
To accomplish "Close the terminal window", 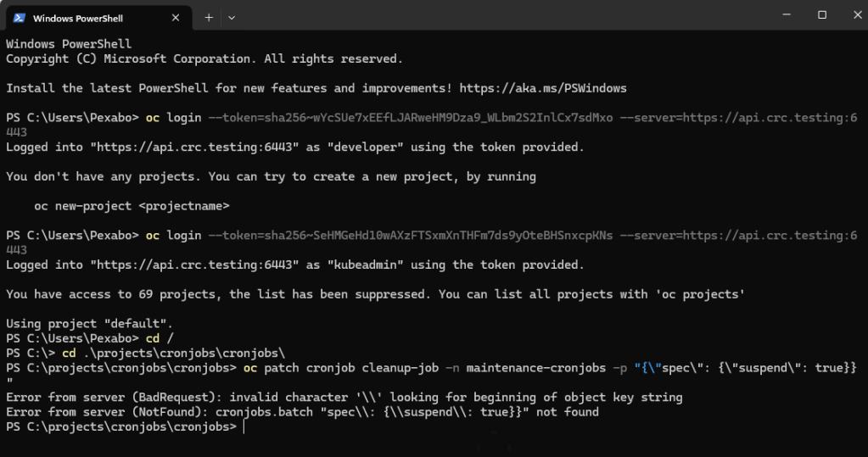I will pyautogui.click(x=858, y=15).
